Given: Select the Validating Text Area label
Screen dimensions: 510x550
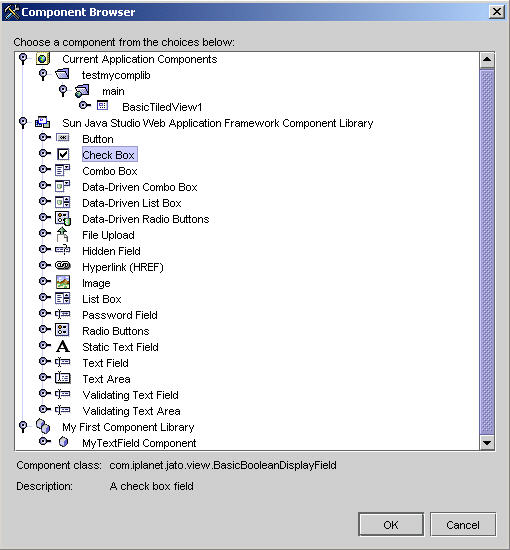Looking at the screenshot, I should coord(131,411).
